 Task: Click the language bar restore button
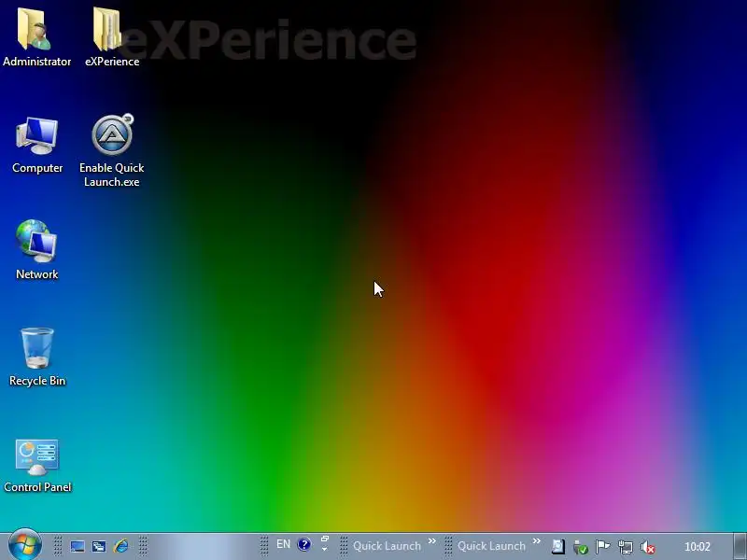pyautogui.click(x=325, y=539)
